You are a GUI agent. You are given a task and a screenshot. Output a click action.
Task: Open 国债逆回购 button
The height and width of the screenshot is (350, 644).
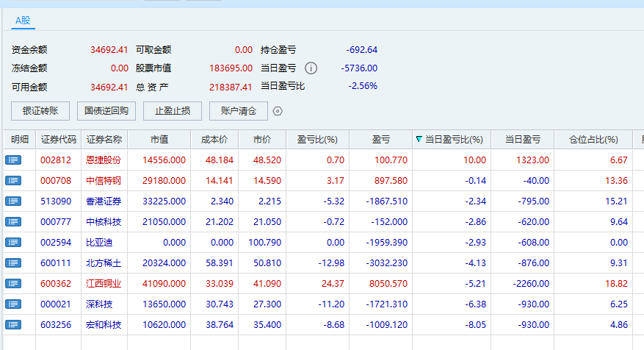(106, 111)
